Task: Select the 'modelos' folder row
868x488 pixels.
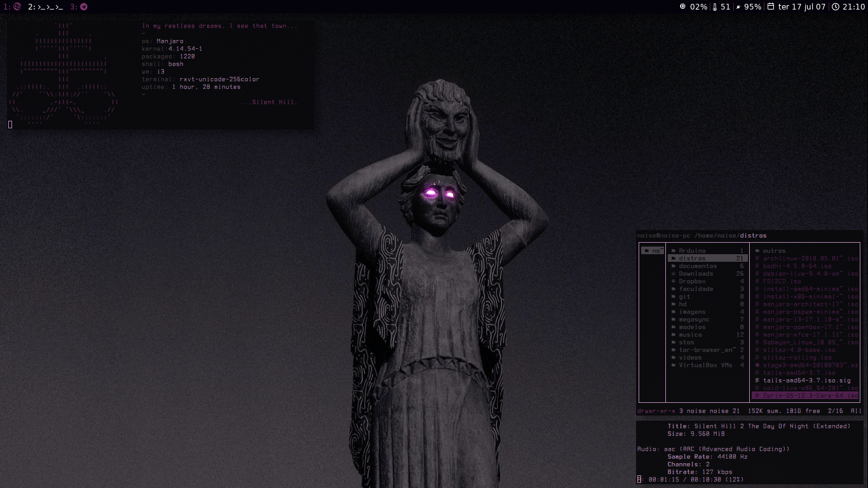Action: click(707, 327)
